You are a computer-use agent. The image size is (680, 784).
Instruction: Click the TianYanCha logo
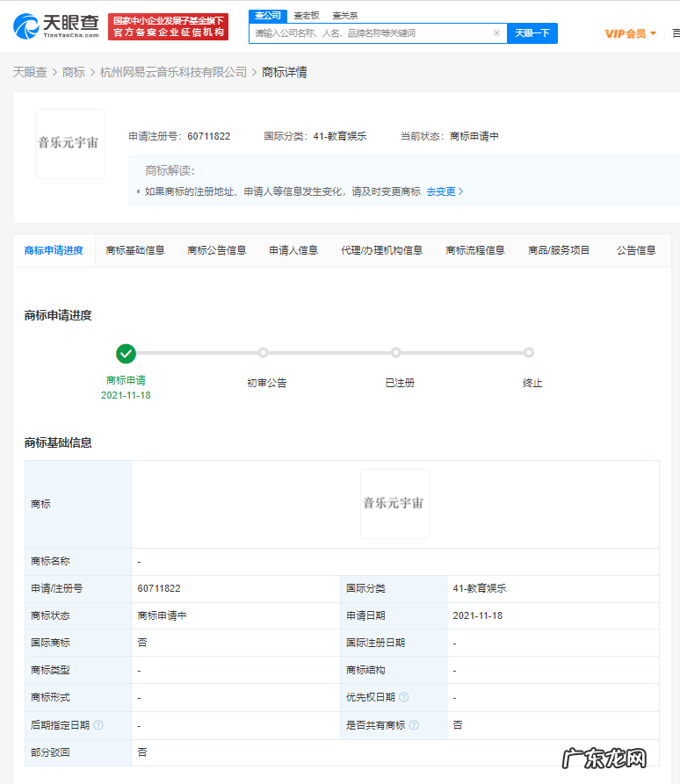coord(56,26)
